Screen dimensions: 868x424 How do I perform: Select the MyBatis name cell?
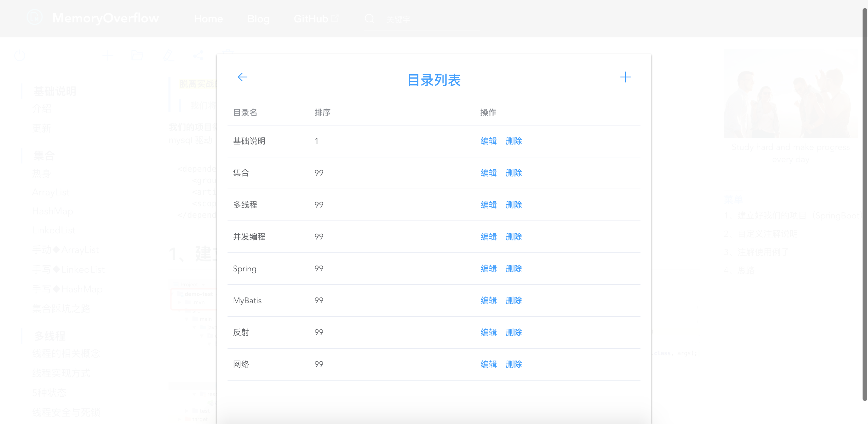click(x=247, y=301)
